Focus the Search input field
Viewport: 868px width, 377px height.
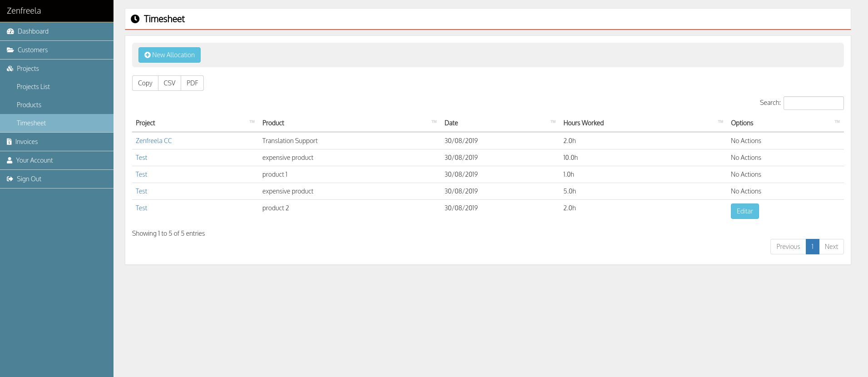[813, 103]
